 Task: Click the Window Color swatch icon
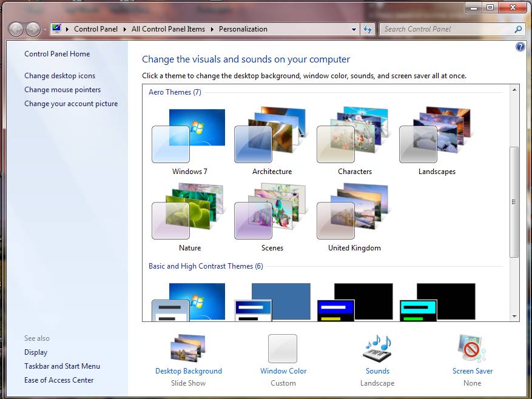(x=283, y=349)
